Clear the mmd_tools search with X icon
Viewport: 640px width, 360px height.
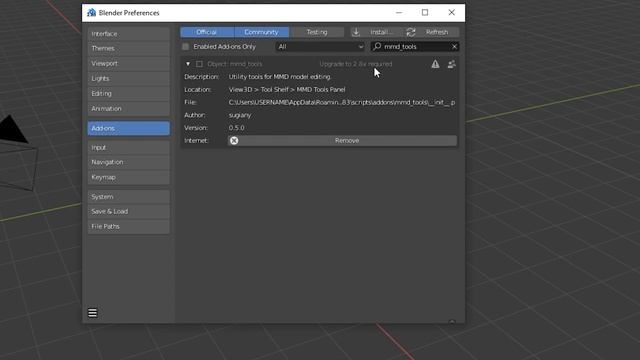coord(454,47)
